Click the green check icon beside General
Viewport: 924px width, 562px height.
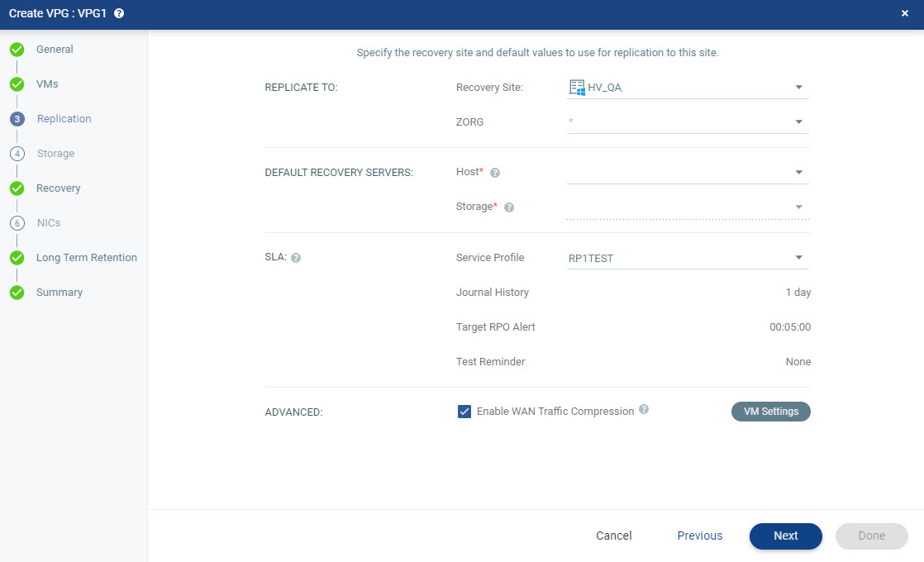(17, 50)
